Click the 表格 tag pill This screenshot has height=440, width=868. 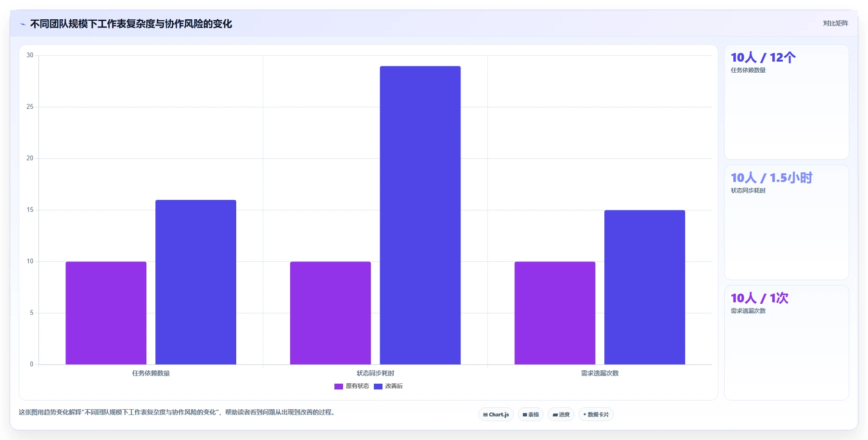coord(531,414)
